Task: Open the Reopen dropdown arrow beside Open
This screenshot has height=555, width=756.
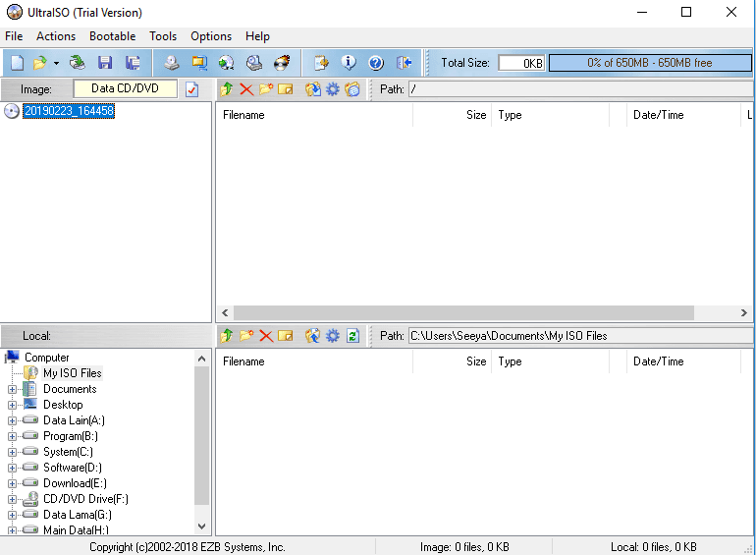Action: 56,63
